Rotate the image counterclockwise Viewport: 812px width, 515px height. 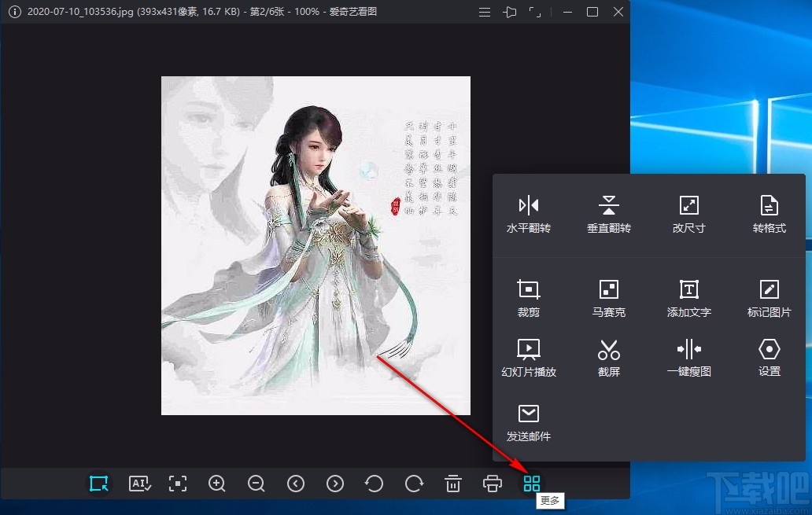click(x=375, y=484)
